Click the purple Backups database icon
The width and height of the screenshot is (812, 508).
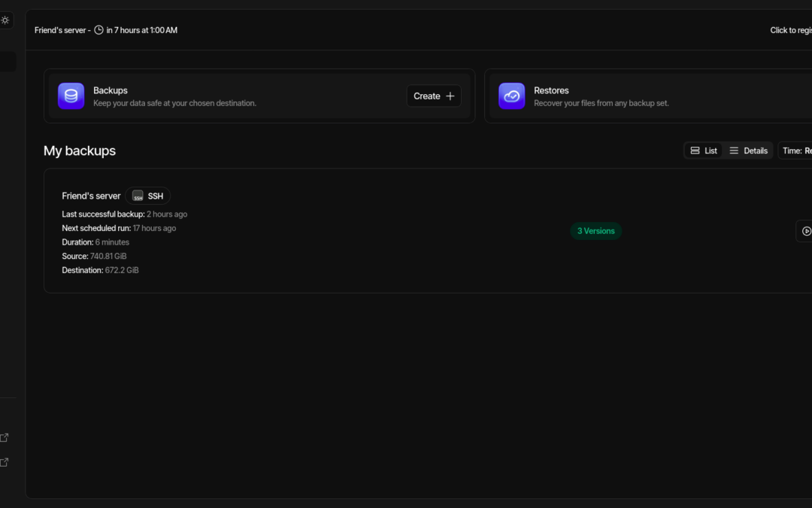tap(71, 96)
